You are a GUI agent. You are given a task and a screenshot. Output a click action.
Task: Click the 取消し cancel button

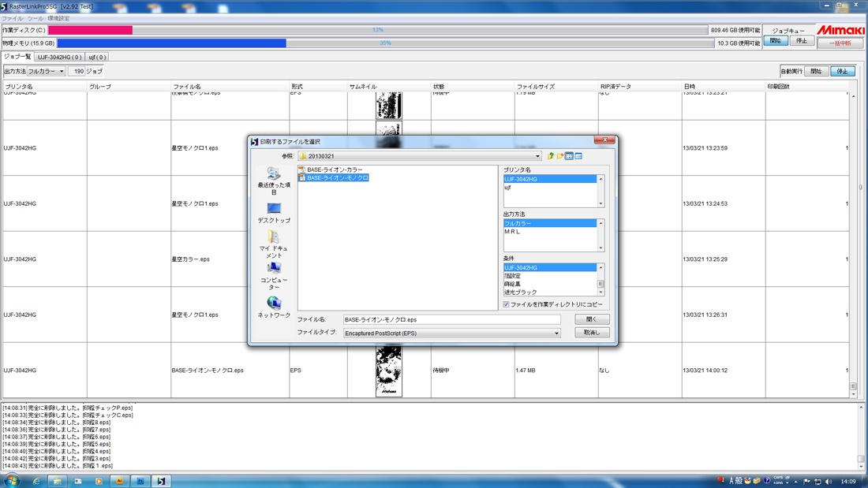(x=592, y=333)
